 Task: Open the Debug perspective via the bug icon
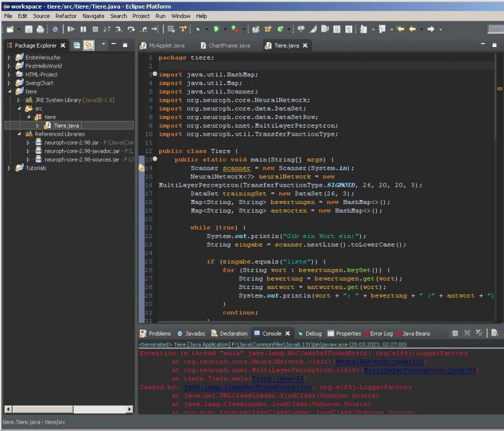[x=198, y=29]
